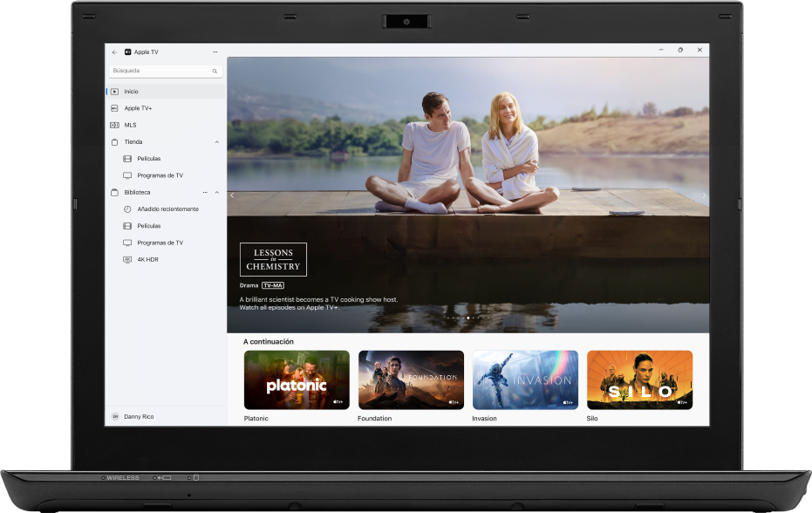Open the MLS section
This screenshot has height=513, width=812.
coord(133,125)
